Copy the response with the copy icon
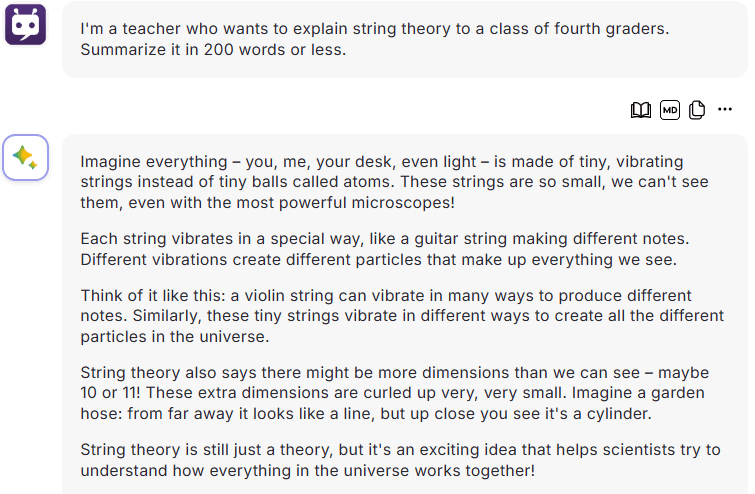This screenshot has height=494, width=755. (x=697, y=110)
